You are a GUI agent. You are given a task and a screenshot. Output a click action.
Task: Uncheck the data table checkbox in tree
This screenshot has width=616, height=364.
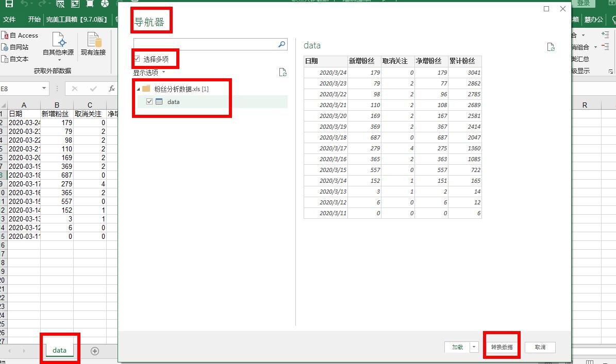149,101
